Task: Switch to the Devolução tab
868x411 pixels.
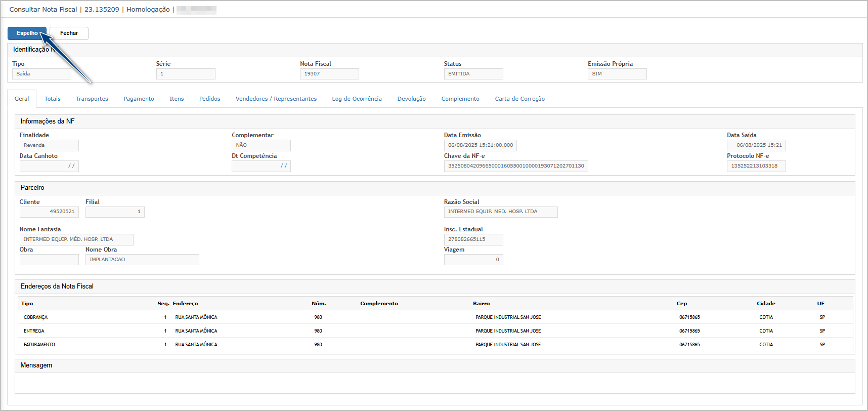Action: 411,99
